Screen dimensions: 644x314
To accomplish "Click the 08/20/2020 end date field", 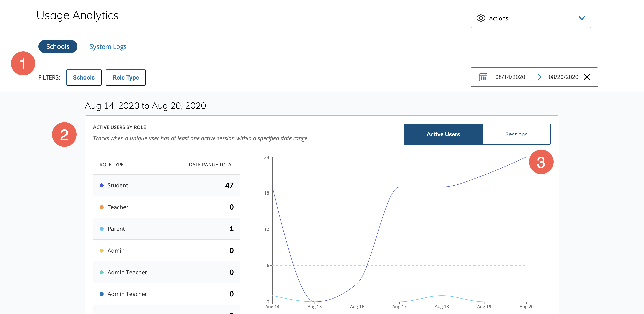I will (563, 77).
